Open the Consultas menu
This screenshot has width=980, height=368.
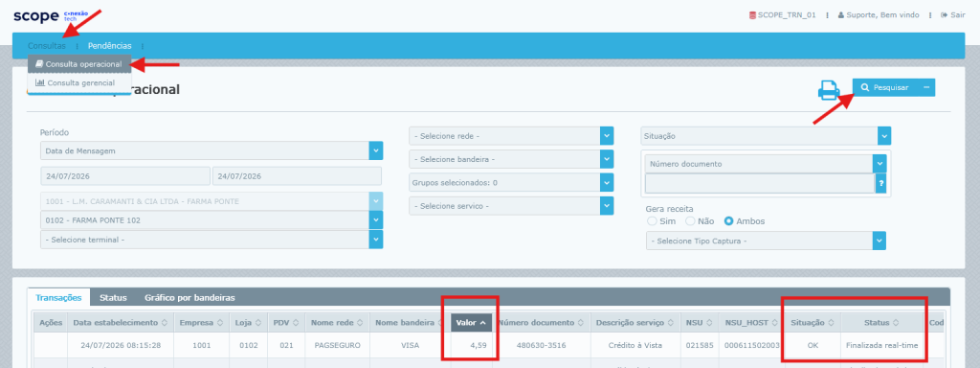click(x=46, y=46)
